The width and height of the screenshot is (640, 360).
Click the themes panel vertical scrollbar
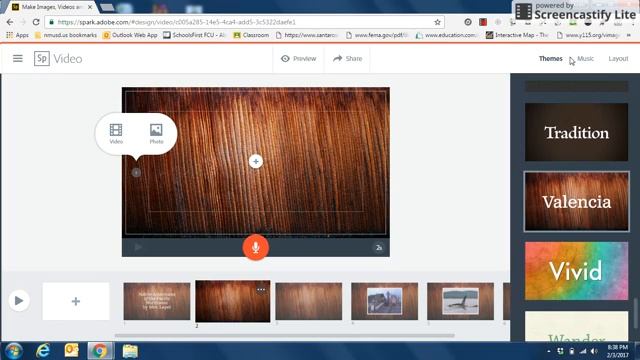click(x=636, y=313)
